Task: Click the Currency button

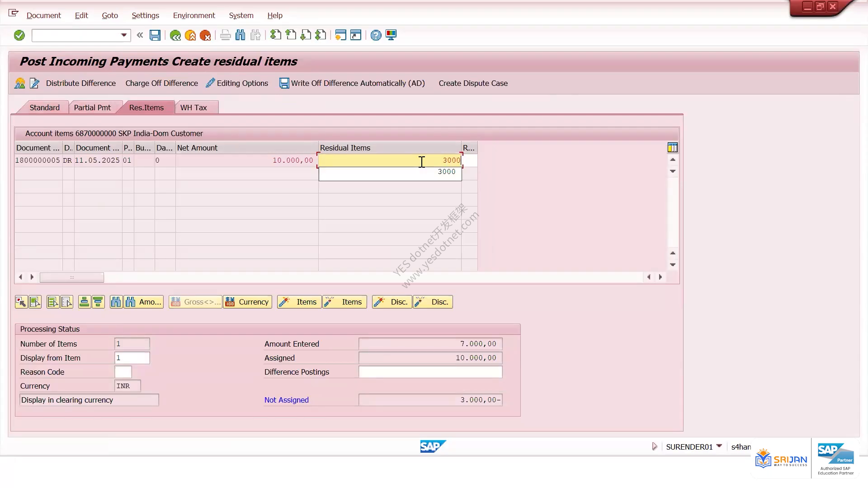Action: (x=248, y=302)
